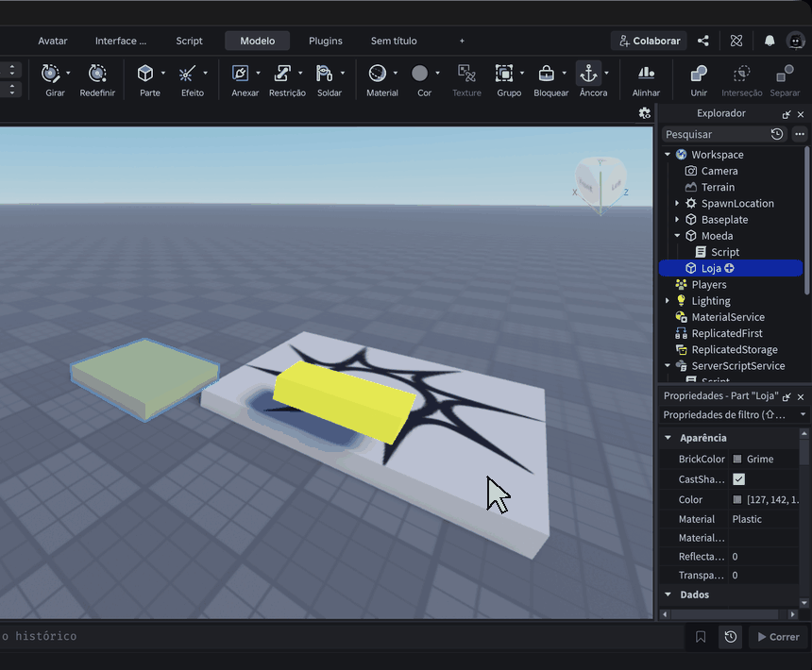This screenshot has height=670, width=812.
Task: Add a new tab with the plus button
Action: (462, 41)
